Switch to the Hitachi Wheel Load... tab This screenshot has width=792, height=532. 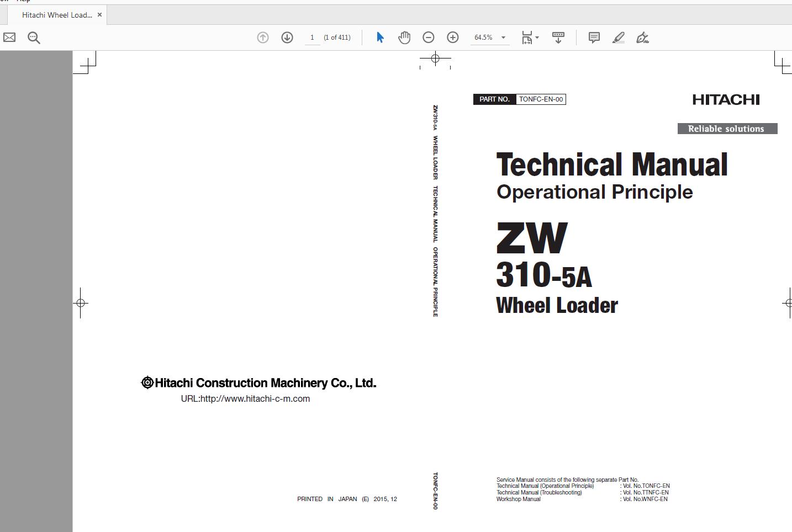coord(57,15)
